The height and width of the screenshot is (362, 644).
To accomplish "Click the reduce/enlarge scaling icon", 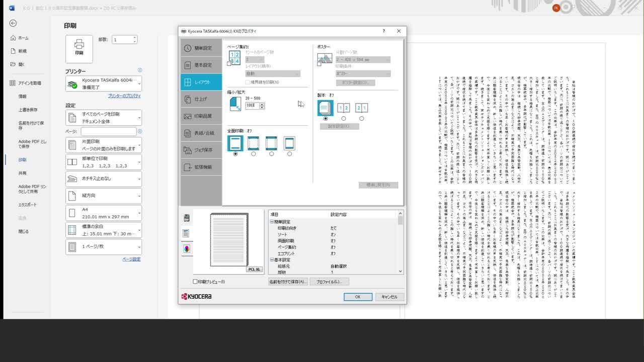I will pos(235,104).
